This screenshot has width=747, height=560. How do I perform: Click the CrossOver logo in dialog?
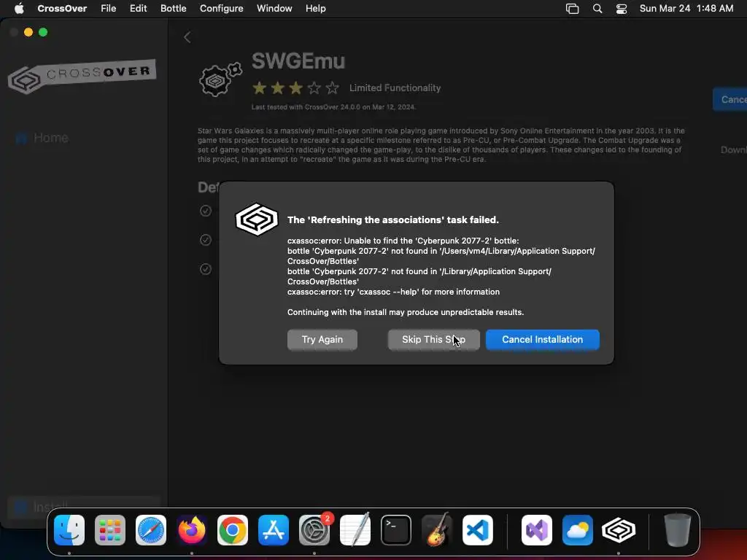coord(256,219)
